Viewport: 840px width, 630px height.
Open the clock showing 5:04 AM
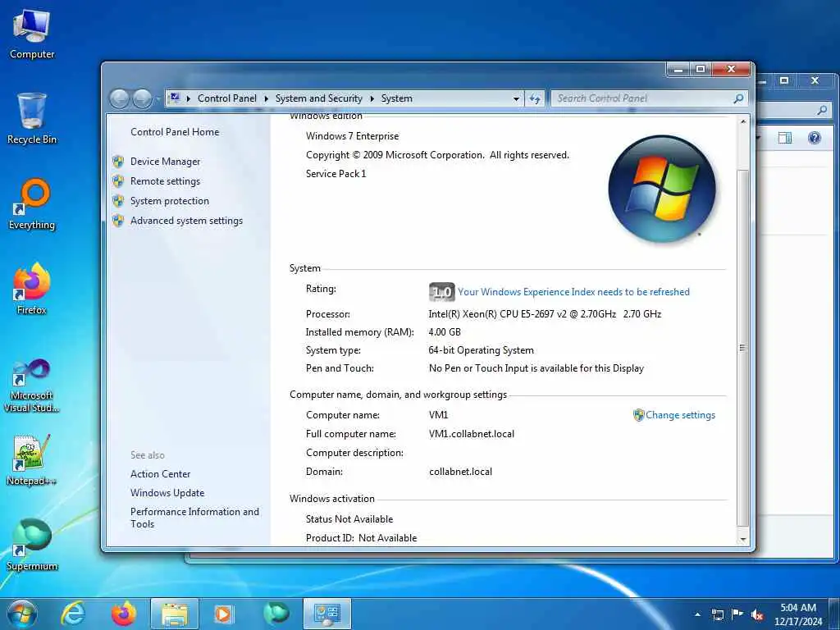click(x=797, y=614)
